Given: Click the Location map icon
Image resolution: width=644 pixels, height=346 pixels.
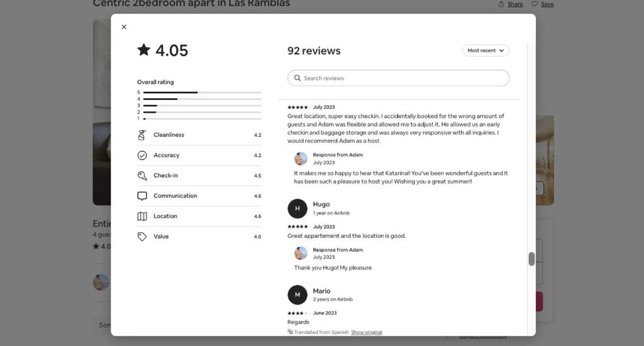Looking at the screenshot, I should pos(142,216).
